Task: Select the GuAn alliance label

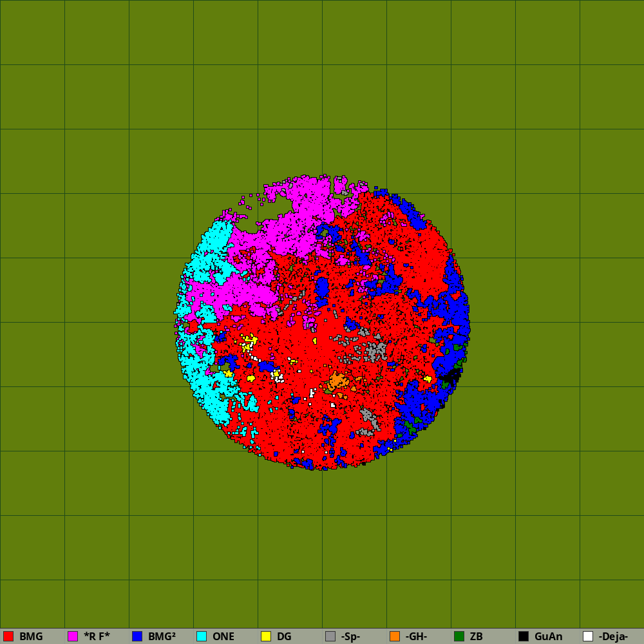Action: 548,636
